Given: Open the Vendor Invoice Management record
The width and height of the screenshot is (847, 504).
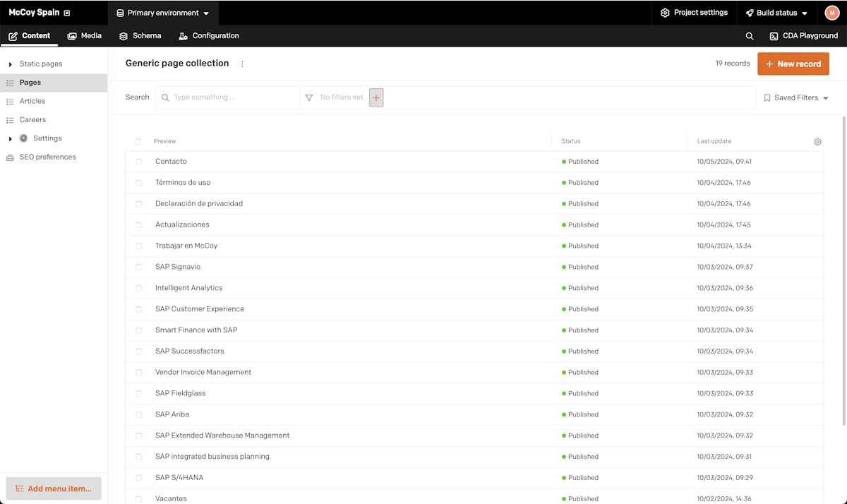Looking at the screenshot, I should 203,372.
